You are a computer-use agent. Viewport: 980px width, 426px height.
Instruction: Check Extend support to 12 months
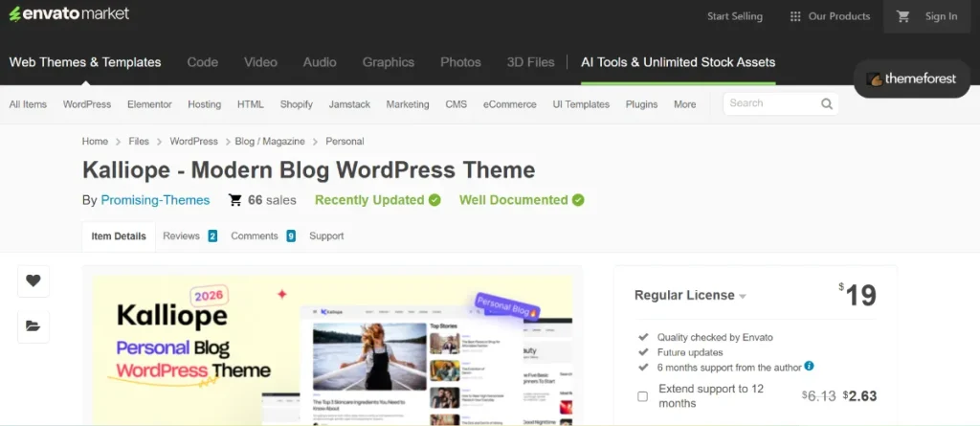click(642, 396)
